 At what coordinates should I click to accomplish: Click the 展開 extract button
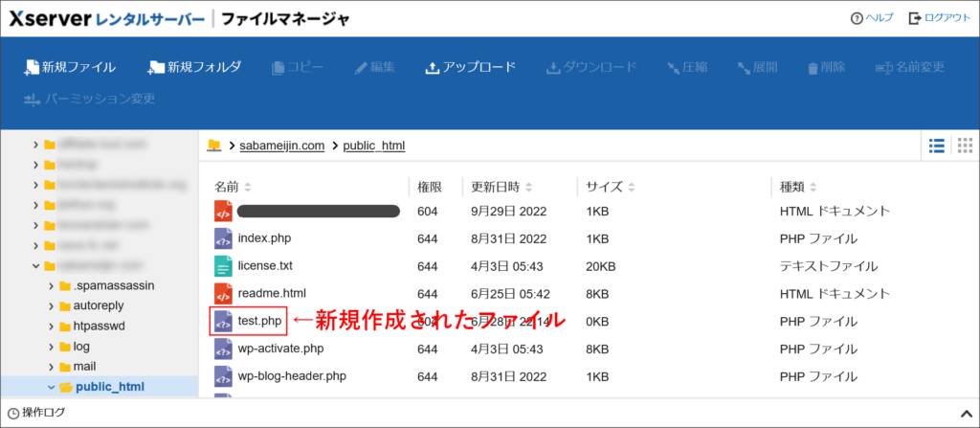(758, 67)
